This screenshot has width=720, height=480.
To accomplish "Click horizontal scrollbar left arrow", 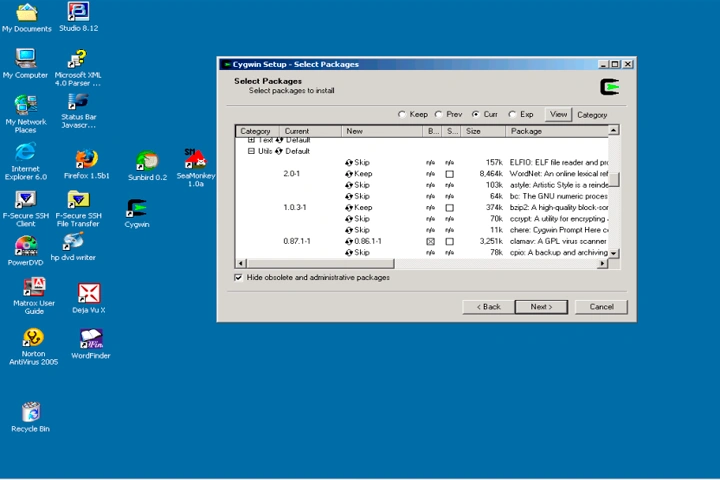I will pyautogui.click(x=241, y=264).
